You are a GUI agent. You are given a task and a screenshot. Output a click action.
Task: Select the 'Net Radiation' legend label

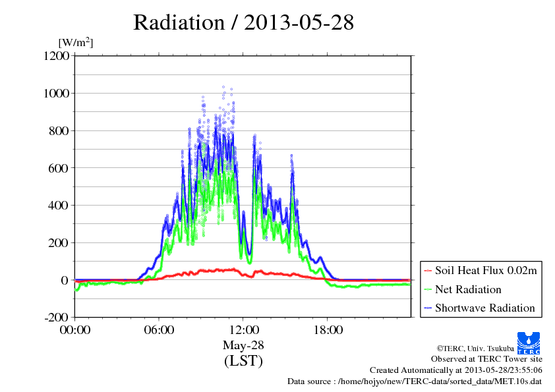coord(468,289)
